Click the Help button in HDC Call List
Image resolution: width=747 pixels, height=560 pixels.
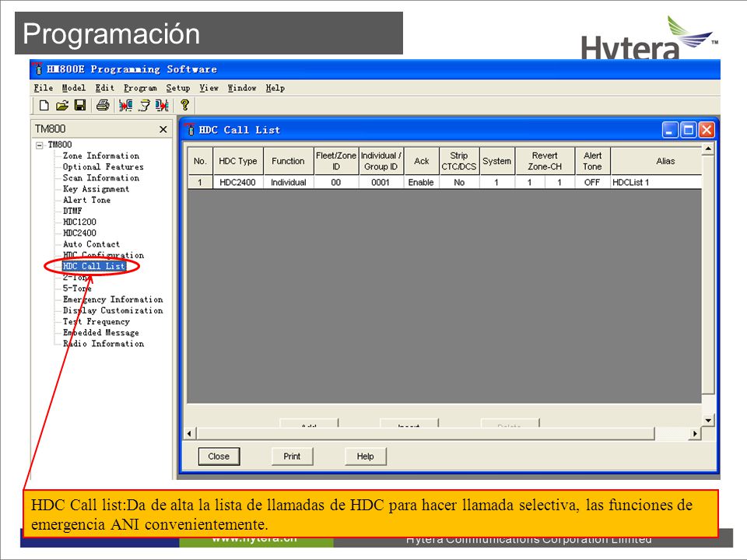pos(366,457)
